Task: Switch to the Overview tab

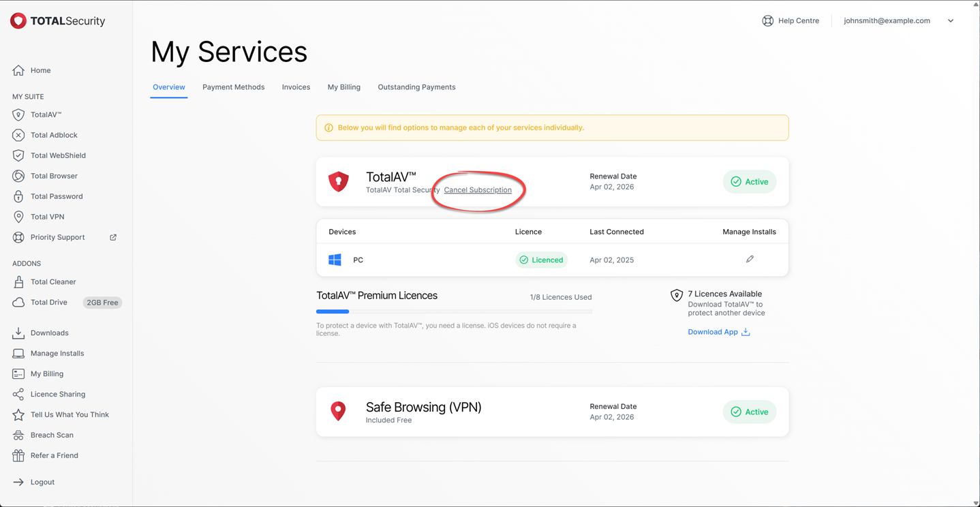Action: pos(169,87)
